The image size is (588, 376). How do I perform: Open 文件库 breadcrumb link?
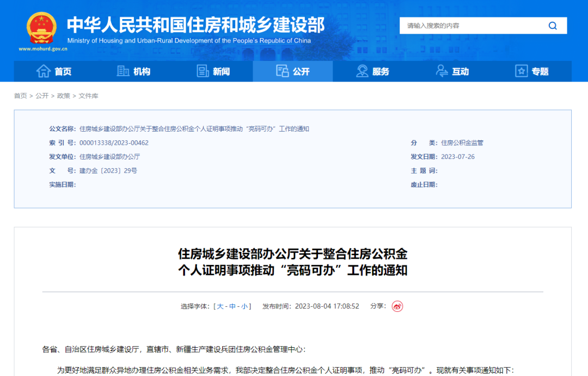[x=88, y=96]
